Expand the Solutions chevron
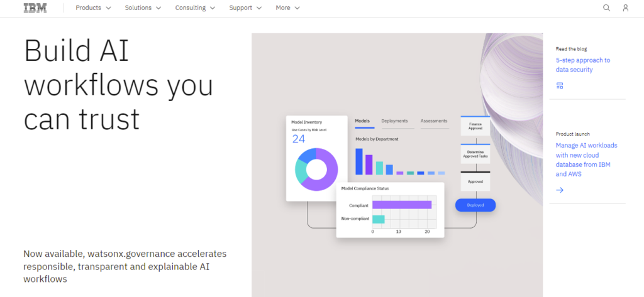Viewport: 644px width, 297px height. [x=158, y=8]
